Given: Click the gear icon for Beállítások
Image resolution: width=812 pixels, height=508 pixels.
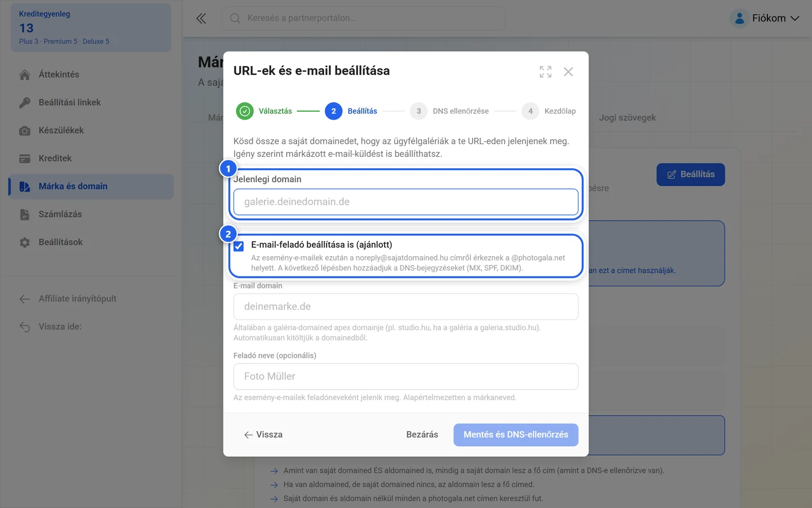Looking at the screenshot, I should (x=25, y=243).
